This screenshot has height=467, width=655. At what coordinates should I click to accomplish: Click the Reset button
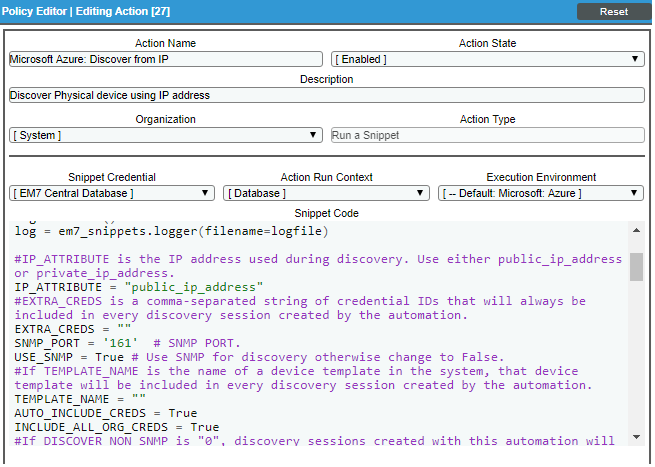613,11
